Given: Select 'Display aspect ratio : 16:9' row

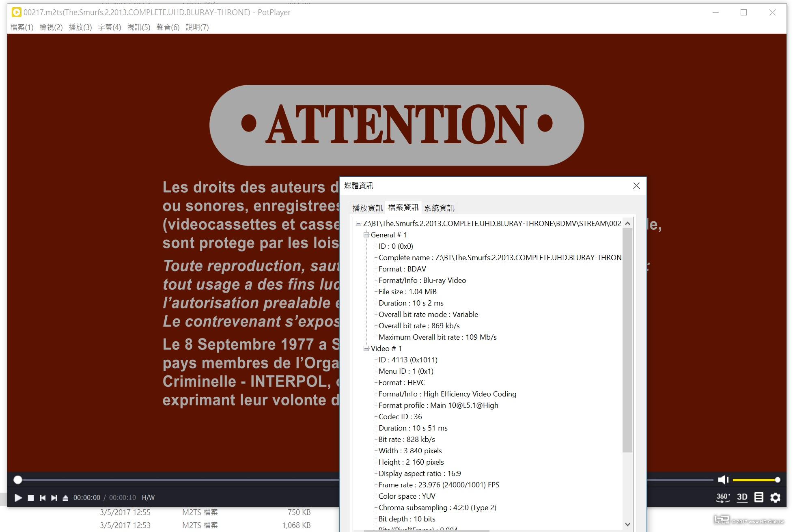Looking at the screenshot, I should 420,473.
